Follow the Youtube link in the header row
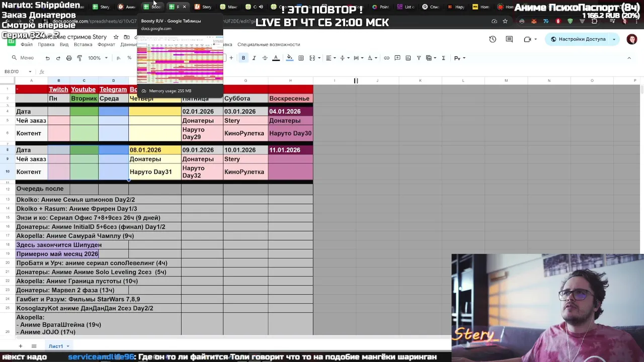Image resolution: width=644 pixels, height=362 pixels. [x=84, y=89]
